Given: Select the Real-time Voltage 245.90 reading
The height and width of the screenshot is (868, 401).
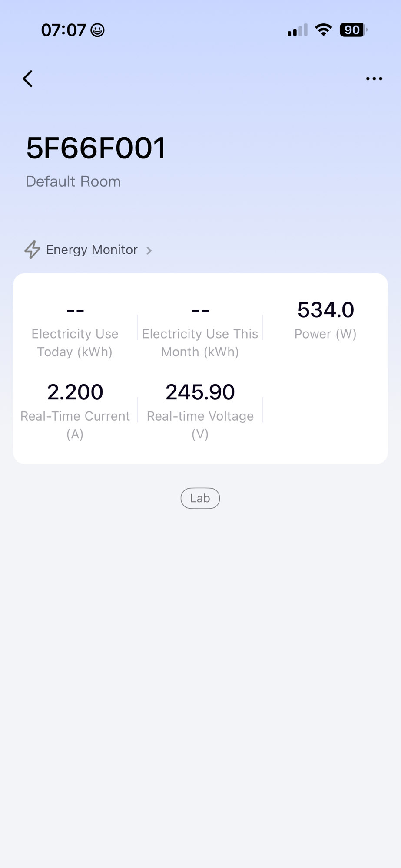Looking at the screenshot, I should point(200,392).
